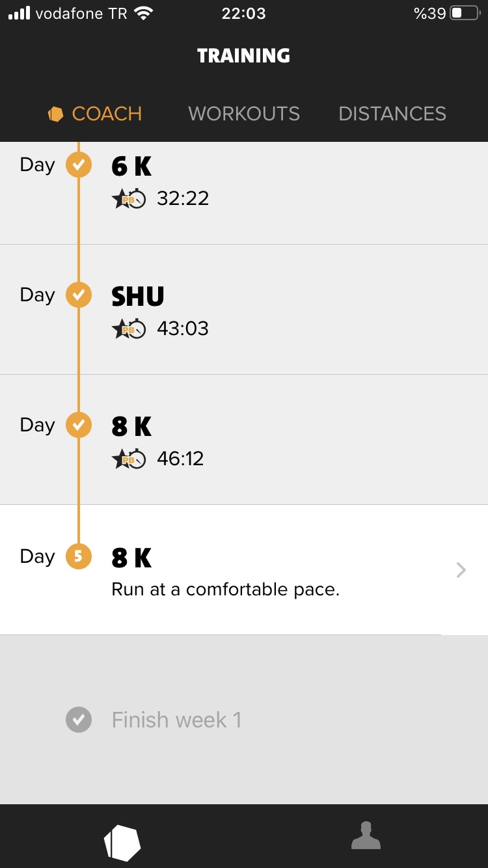
Task: Tap the battery icon in status bar
Action: click(x=465, y=14)
